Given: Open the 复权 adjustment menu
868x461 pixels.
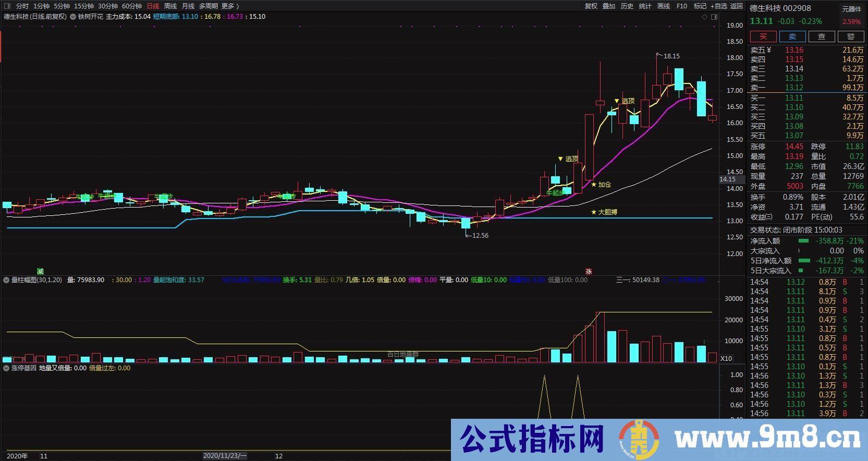Looking at the screenshot, I should [591, 6].
